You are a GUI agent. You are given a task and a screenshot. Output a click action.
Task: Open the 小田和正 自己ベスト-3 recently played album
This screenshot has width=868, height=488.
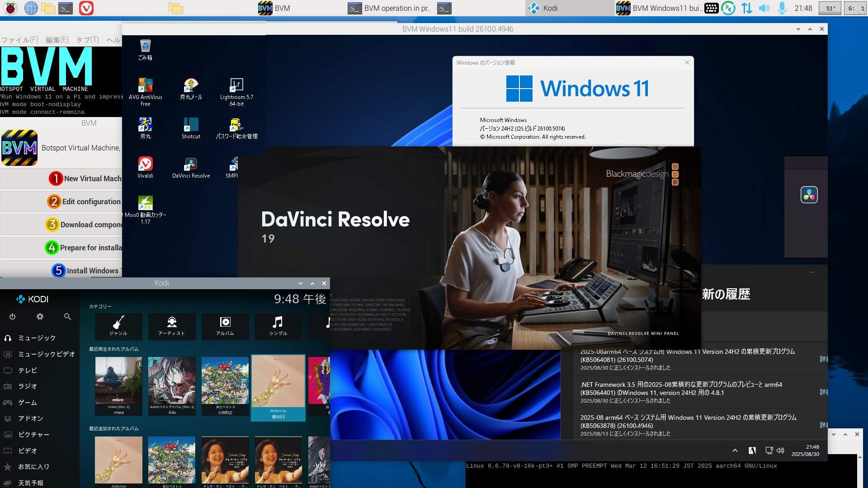click(x=225, y=386)
